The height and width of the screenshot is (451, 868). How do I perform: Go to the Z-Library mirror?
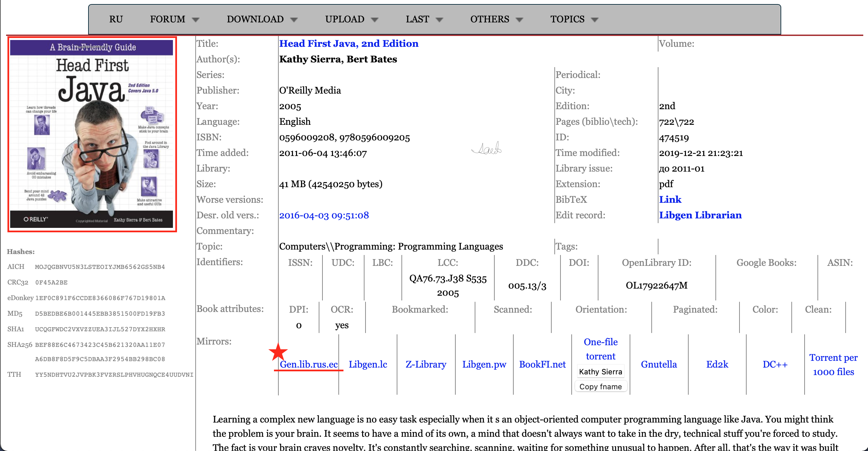[426, 364]
